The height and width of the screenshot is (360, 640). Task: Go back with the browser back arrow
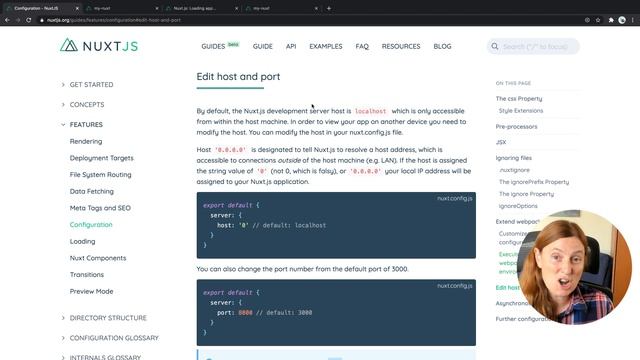(7, 20)
